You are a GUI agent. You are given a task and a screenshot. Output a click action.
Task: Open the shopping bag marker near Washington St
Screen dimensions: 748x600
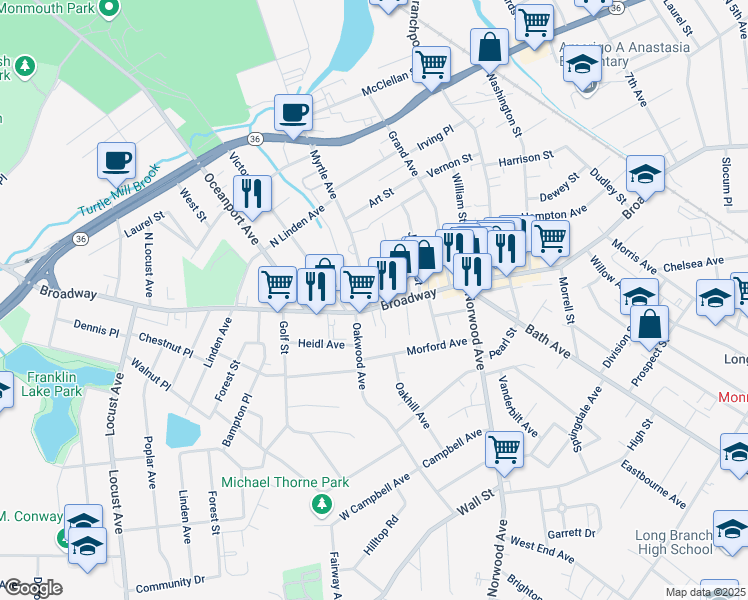coord(489,50)
